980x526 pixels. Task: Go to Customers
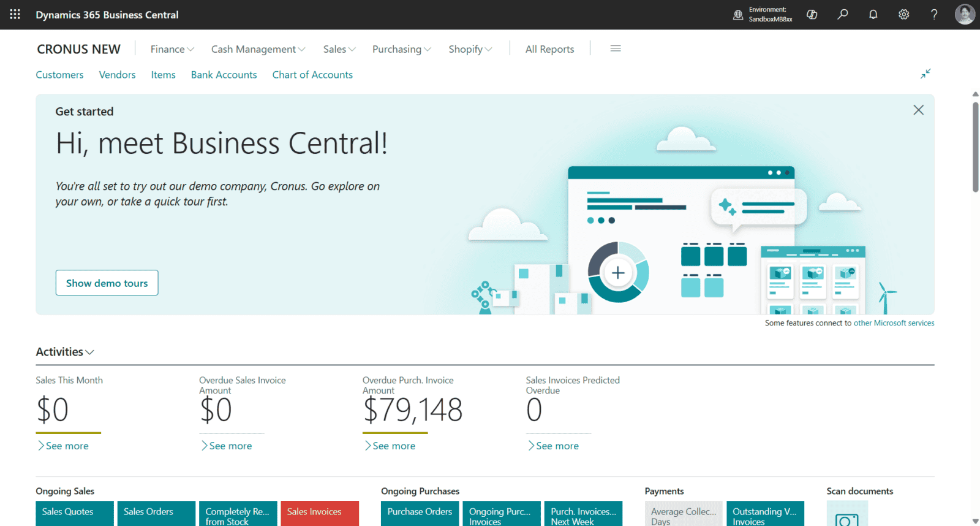(x=59, y=75)
